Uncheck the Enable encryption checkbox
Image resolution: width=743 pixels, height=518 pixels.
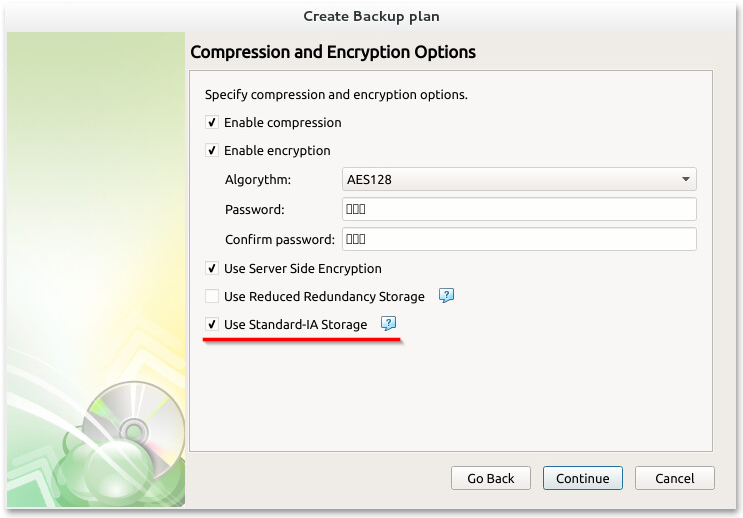212,151
